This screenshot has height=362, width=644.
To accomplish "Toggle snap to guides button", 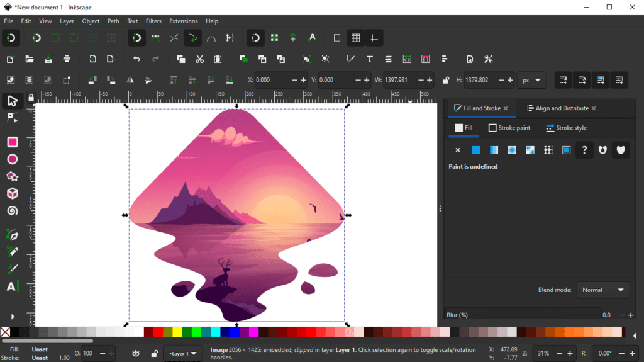I will (x=374, y=38).
